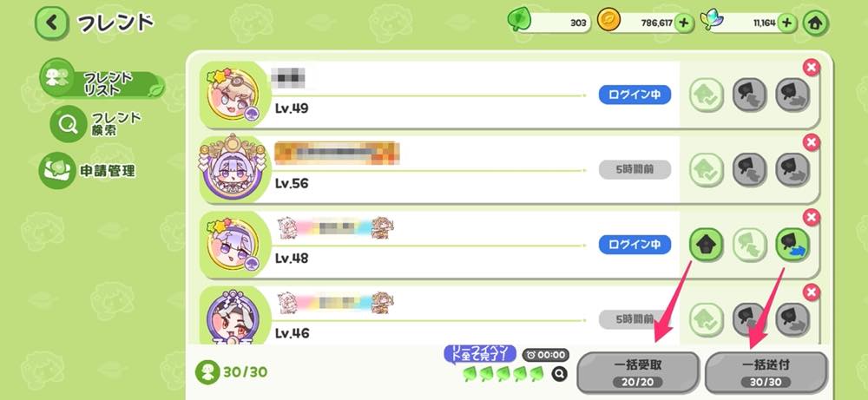Open 申請管理 in the sidebar

88,170
